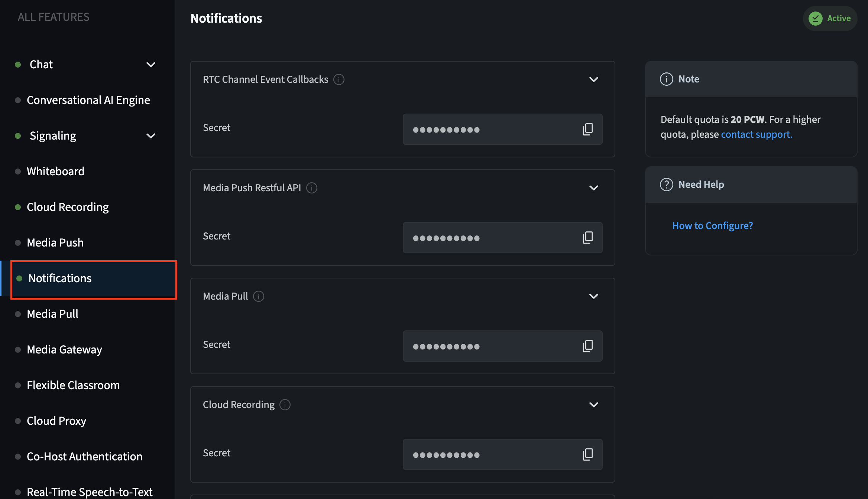
Task: Expand the Cloud Recording notifications panel
Action: tap(593, 405)
